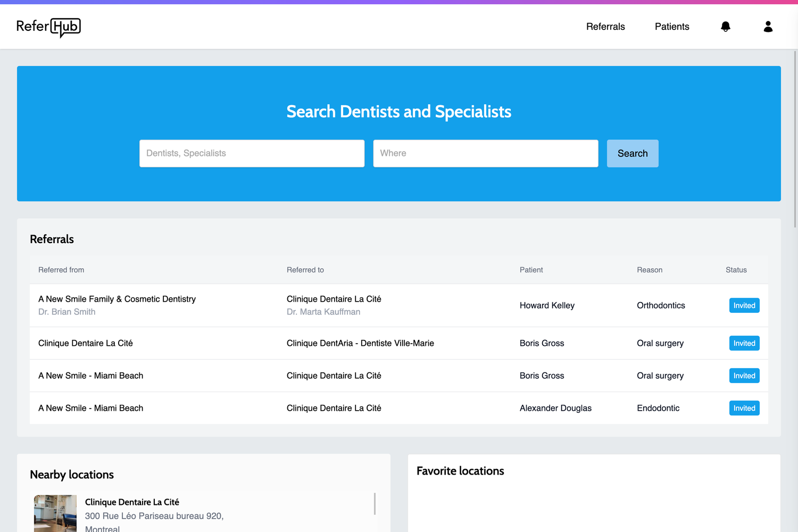Open Howard Kelley patient entry

[547, 305]
